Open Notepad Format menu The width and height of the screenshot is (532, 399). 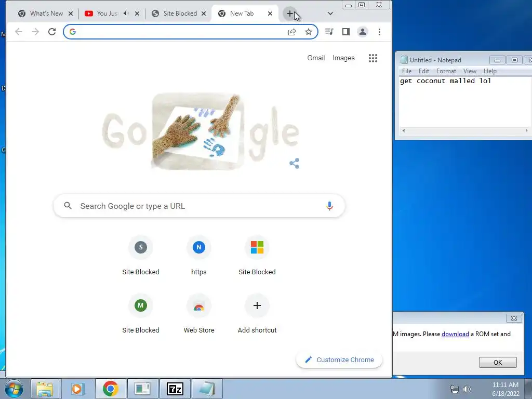tap(446, 71)
